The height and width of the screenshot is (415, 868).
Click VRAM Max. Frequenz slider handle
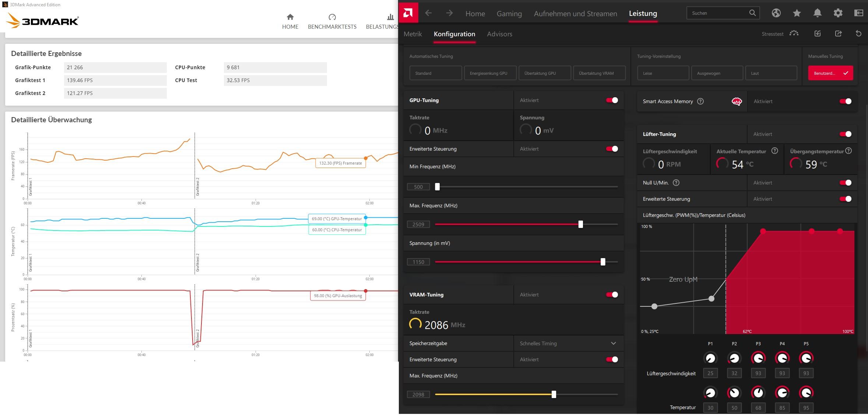tap(554, 394)
